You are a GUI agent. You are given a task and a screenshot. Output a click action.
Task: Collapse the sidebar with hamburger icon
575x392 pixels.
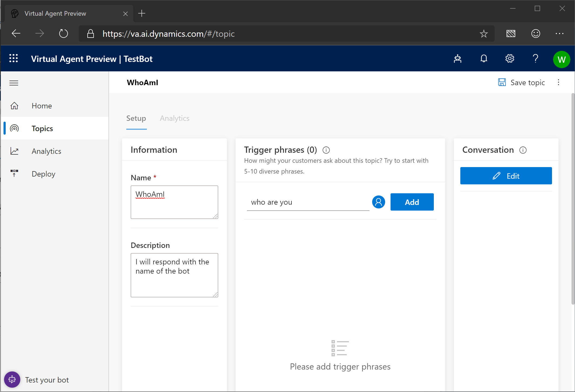pyautogui.click(x=14, y=83)
